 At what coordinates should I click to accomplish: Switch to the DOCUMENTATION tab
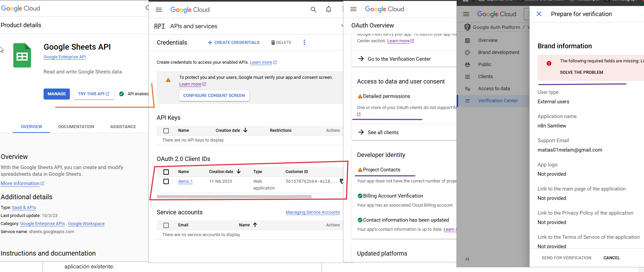76,127
